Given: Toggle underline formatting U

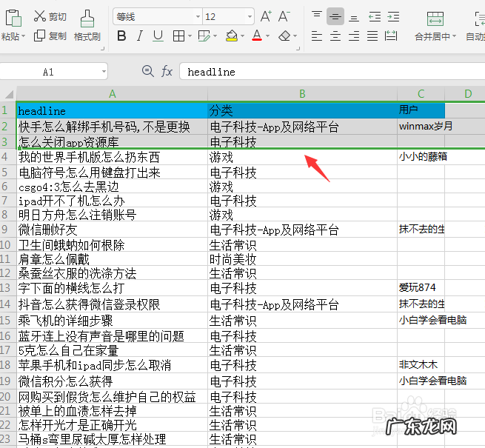Looking at the screenshot, I should pos(158,36).
